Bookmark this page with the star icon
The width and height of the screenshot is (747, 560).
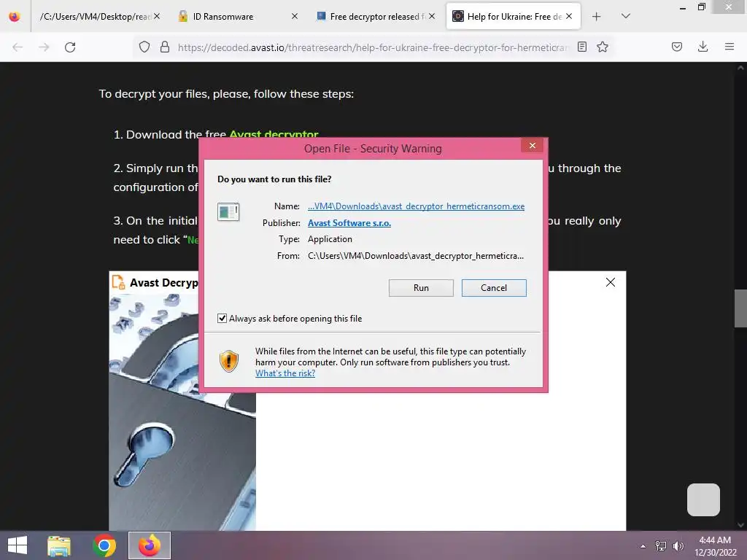(x=602, y=47)
